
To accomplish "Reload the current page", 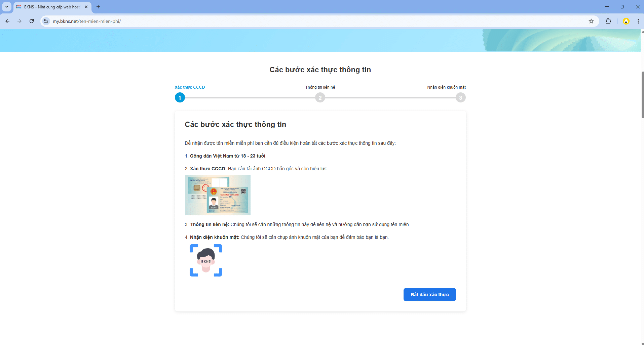I will [x=32, y=21].
